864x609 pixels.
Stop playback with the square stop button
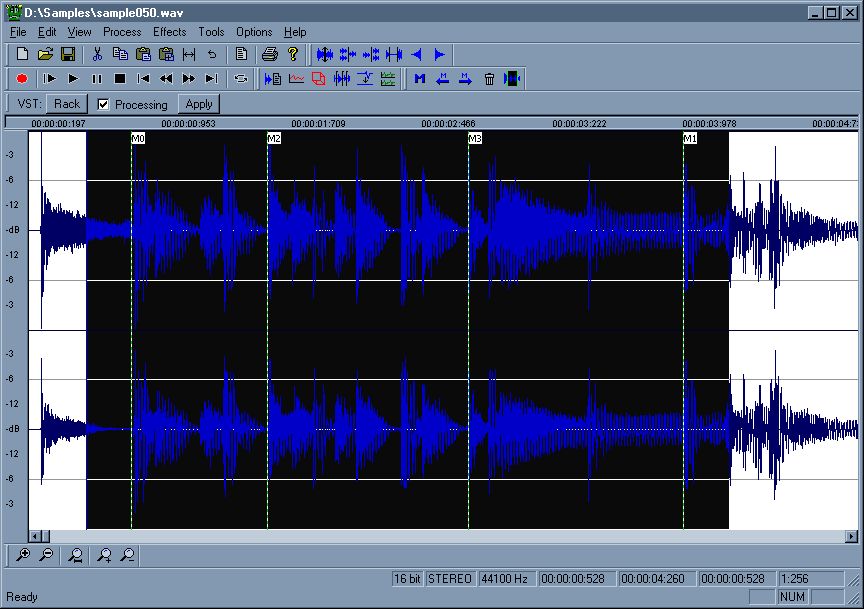[120, 79]
